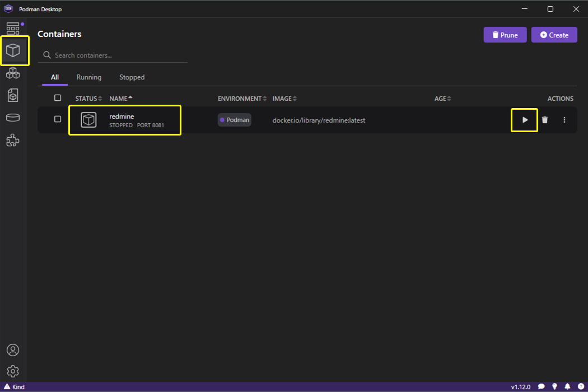
Task: Open redmine's more actions kebab menu
Action: 564,120
